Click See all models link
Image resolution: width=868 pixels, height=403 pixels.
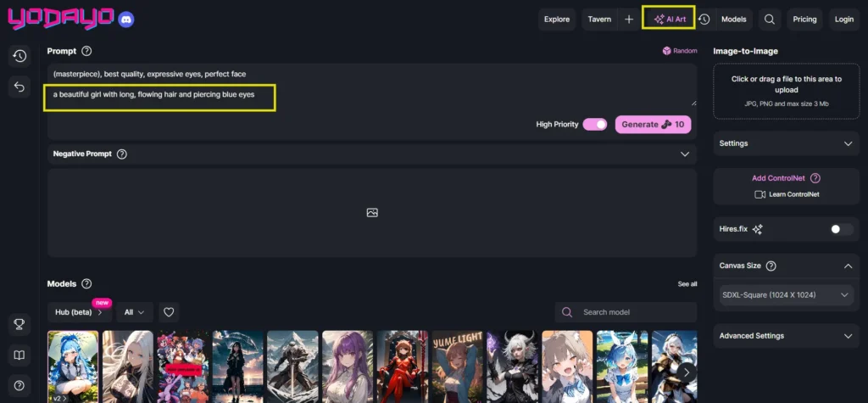[687, 284]
